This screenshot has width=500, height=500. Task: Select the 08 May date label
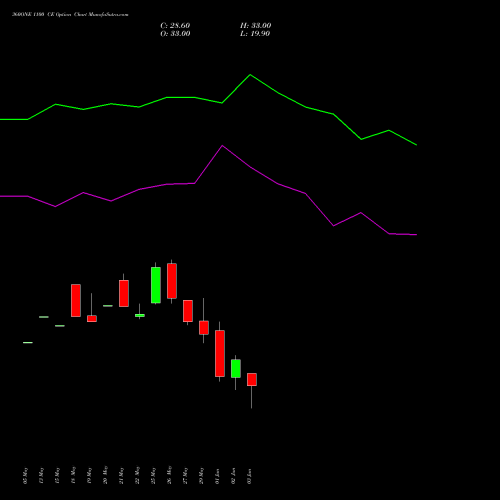25,476
